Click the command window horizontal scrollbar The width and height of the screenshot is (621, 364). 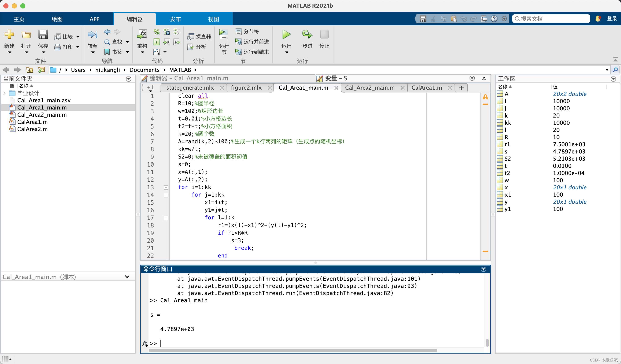click(x=293, y=350)
